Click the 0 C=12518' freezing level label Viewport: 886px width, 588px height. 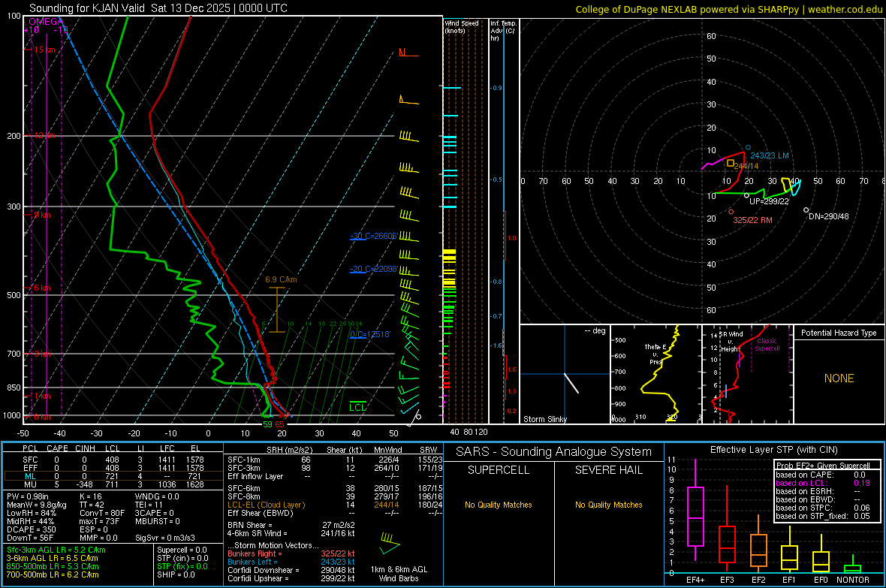pos(370,334)
